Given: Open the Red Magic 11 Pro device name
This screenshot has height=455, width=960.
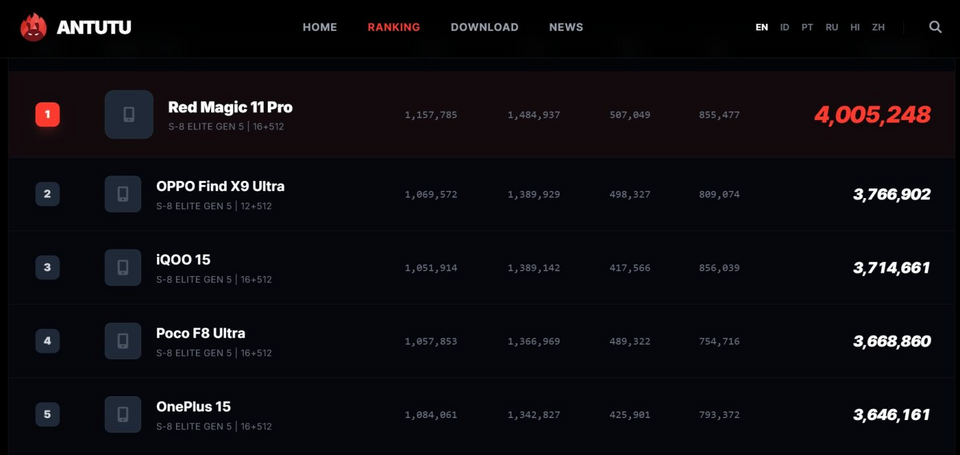Looking at the screenshot, I should 230,107.
